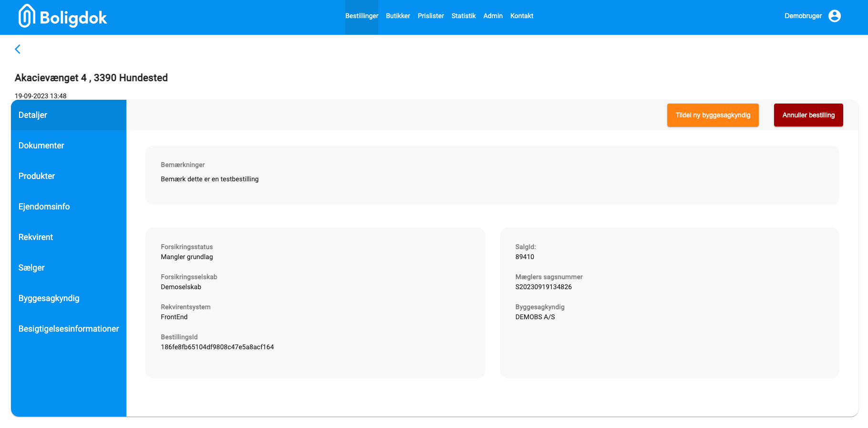Select the Ejendomsinfo sidebar tab
Viewport: 868px width, 428px height.
pyautogui.click(x=69, y=207)
